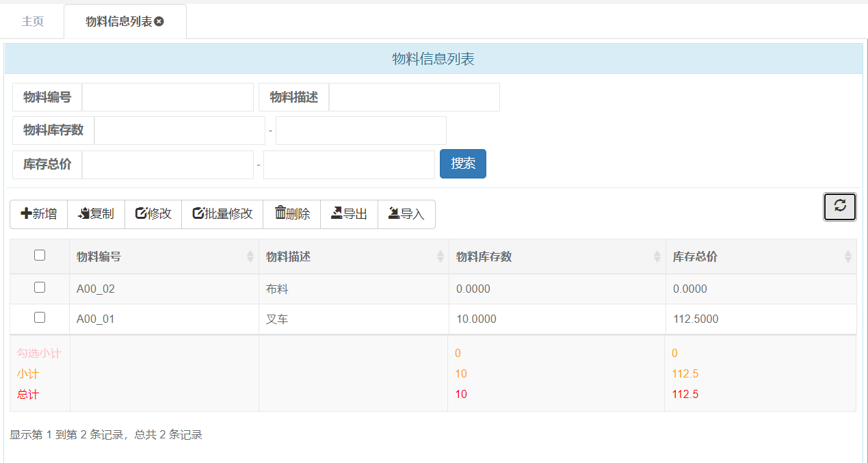The width and height of the screenshot is (868, 463).
Task: Click the 物料信息列表 panel heading
Action: pos(433,59)
